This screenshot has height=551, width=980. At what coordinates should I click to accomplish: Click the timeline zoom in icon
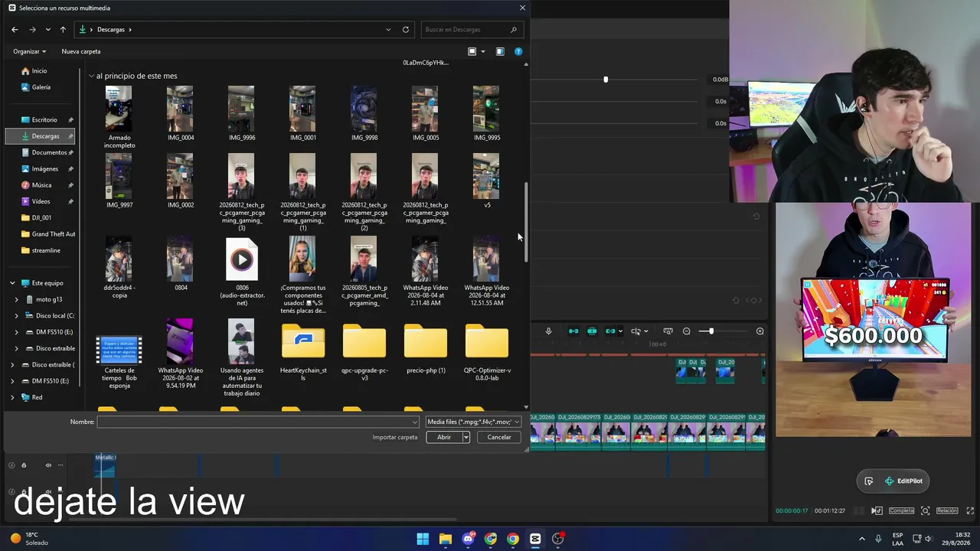point(760,331)
